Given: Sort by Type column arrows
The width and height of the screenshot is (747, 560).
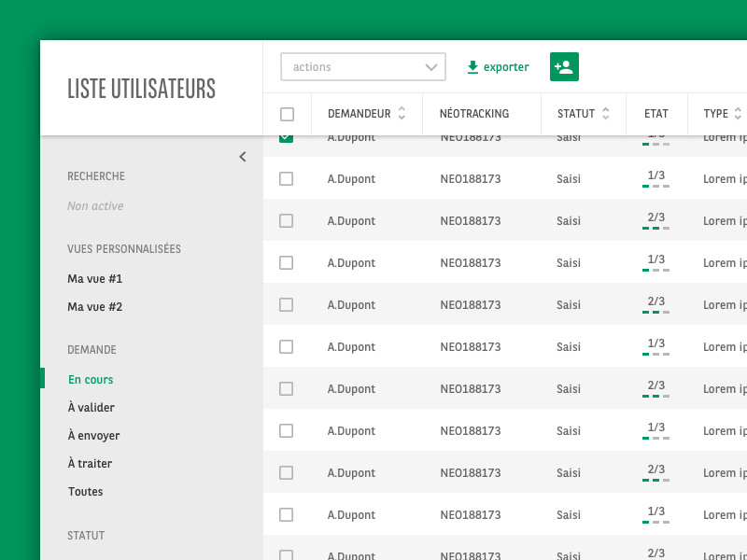Looking at the screenshot, I should click(x=739, y=114).
